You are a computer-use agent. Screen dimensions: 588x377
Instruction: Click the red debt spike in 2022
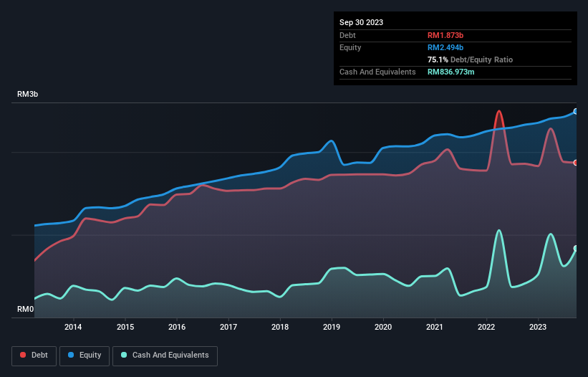point(498,111)
